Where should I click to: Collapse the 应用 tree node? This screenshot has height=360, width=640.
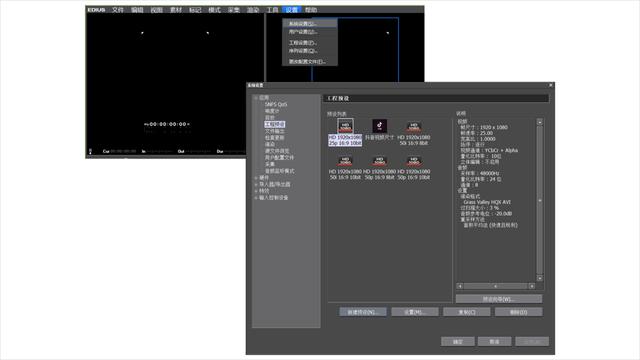tap(256, 98)
